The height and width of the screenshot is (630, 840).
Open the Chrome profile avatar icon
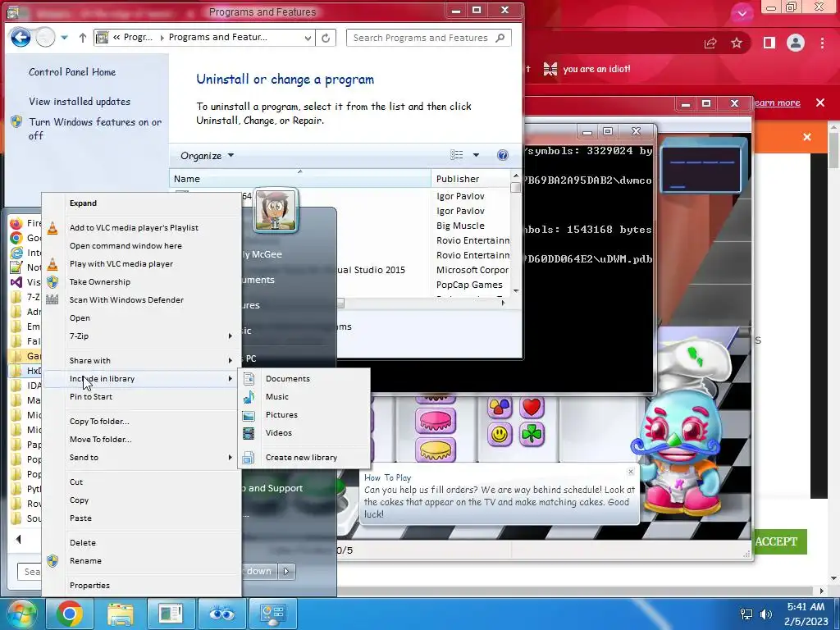796,43
